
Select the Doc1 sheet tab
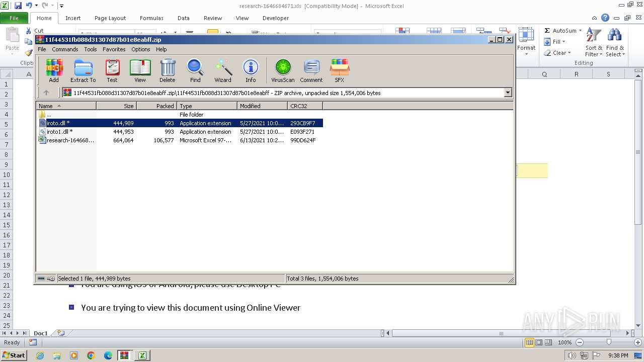[x=41, y=333]
